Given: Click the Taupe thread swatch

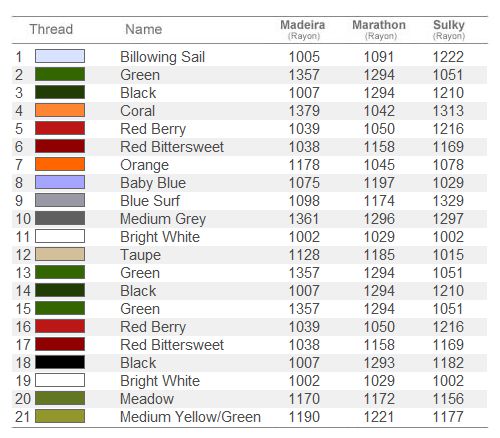Looking at the screenshot, I should (60, 254).
